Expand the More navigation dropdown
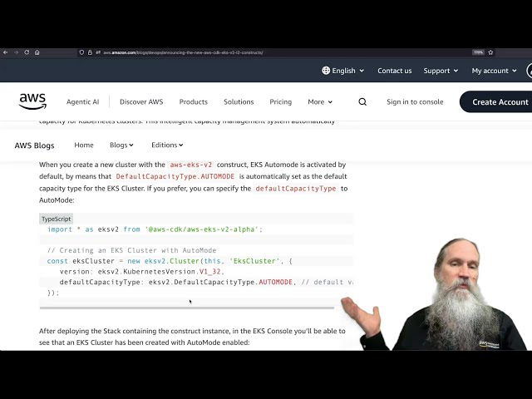The image size is (532, 399). pos(320,101)
